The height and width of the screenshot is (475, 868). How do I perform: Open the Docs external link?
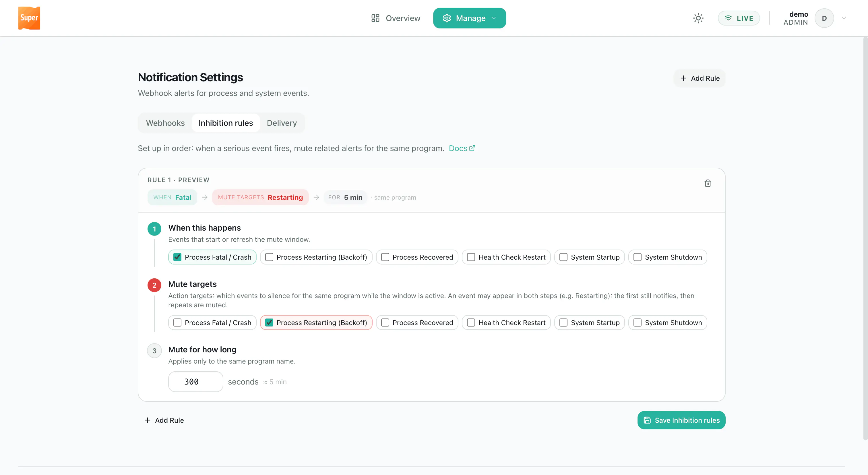(x=462, y=148)
